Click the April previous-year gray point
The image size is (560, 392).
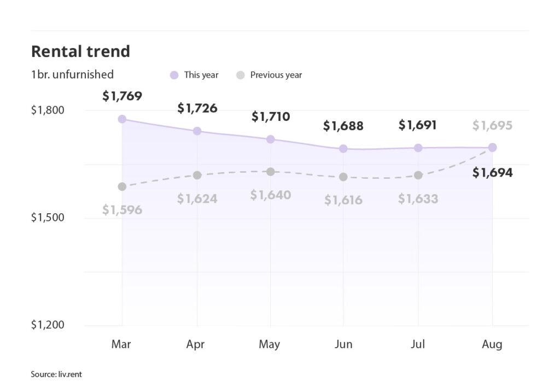197,175
